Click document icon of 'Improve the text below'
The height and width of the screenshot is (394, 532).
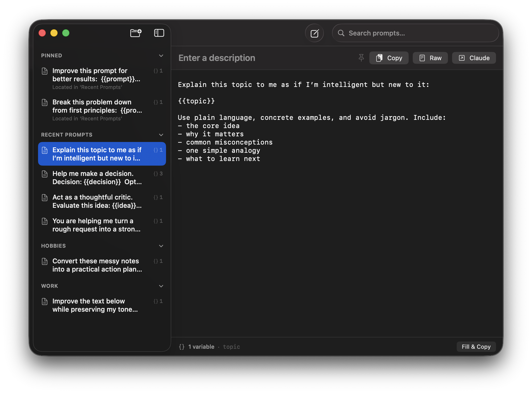(45, 301)
